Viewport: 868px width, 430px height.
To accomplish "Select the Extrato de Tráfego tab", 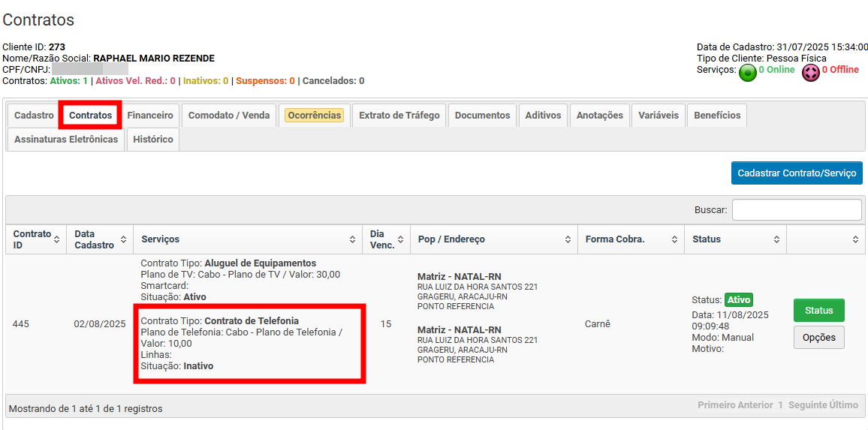I will coord(399,116).
